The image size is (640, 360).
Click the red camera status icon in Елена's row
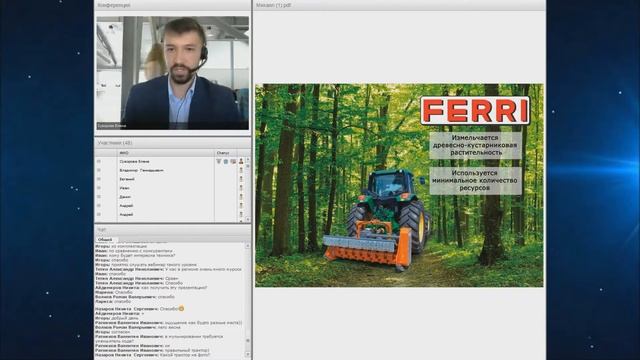(233, 162)
